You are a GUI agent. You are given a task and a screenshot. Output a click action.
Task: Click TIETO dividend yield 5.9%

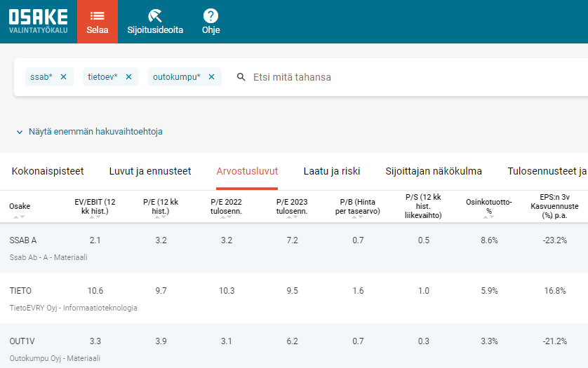point(489,291)
